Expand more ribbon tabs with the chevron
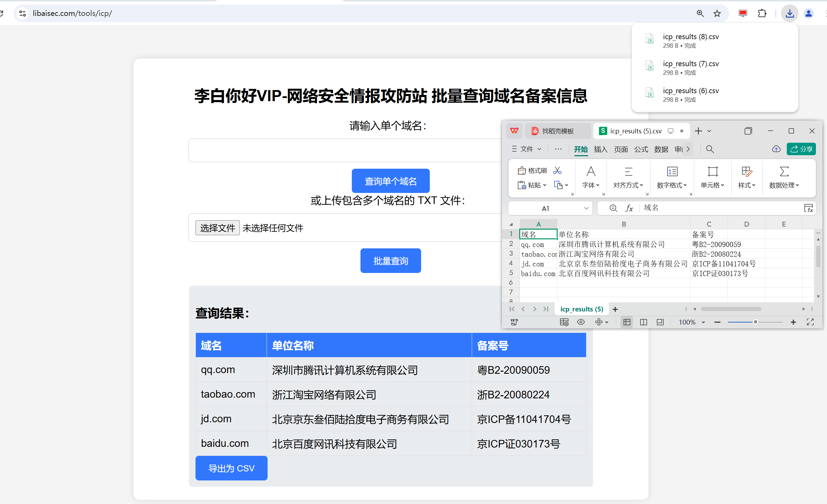 point(688,149)
